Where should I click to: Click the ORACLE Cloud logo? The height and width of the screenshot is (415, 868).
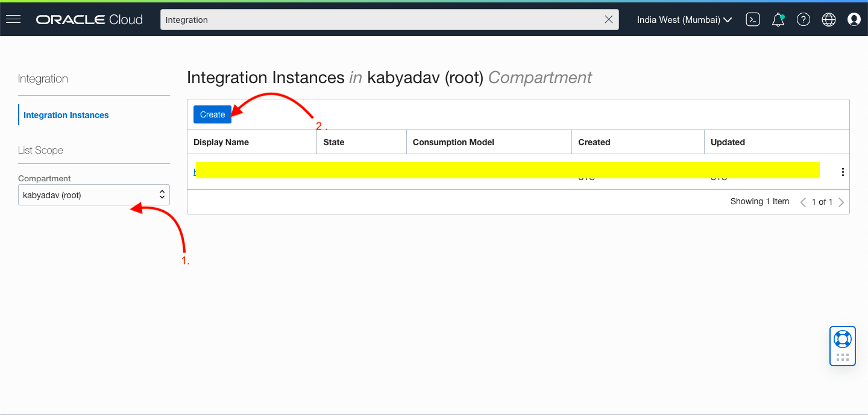click(89, 19)
